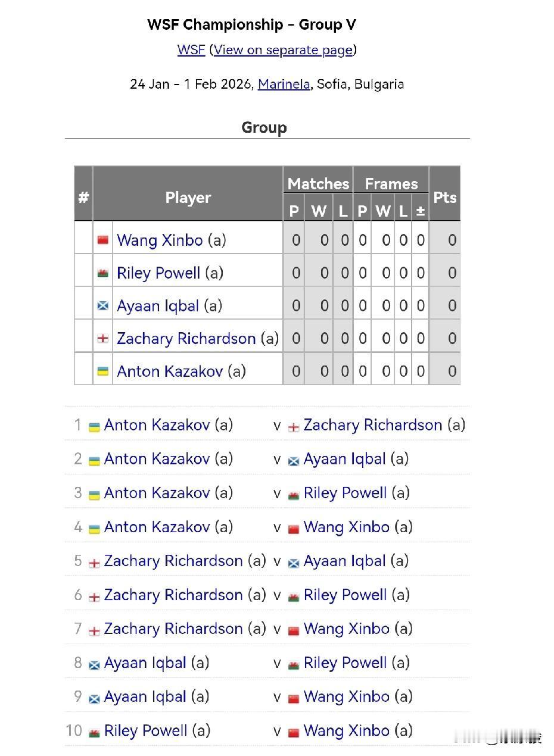Viewport: 554px width, 756px height.
Task: Click Scotland flag beside Ayaan Iqbal in table
Action: [x=103, y=306]
